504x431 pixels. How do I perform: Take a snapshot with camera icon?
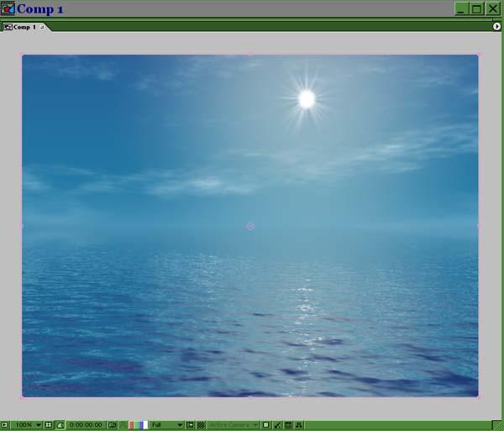pyautogui.click(x=112, y=425)
